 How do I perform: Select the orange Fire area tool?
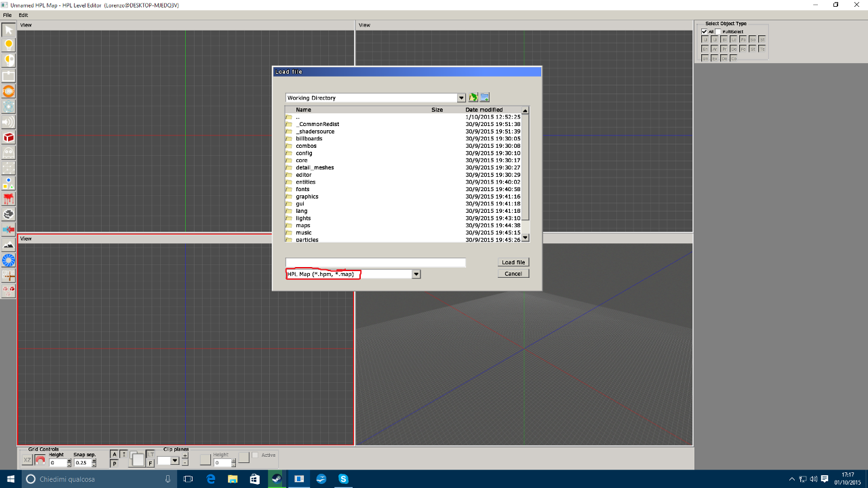[x=8, y=91]
